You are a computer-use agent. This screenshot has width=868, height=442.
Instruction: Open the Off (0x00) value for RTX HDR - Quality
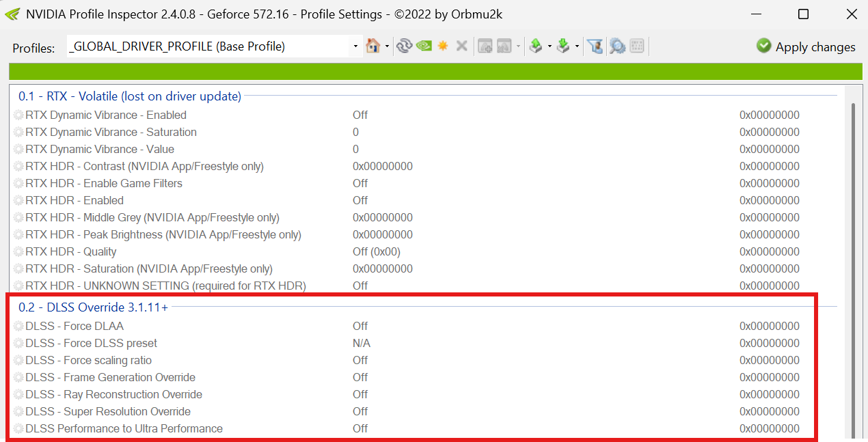point(377,251)
